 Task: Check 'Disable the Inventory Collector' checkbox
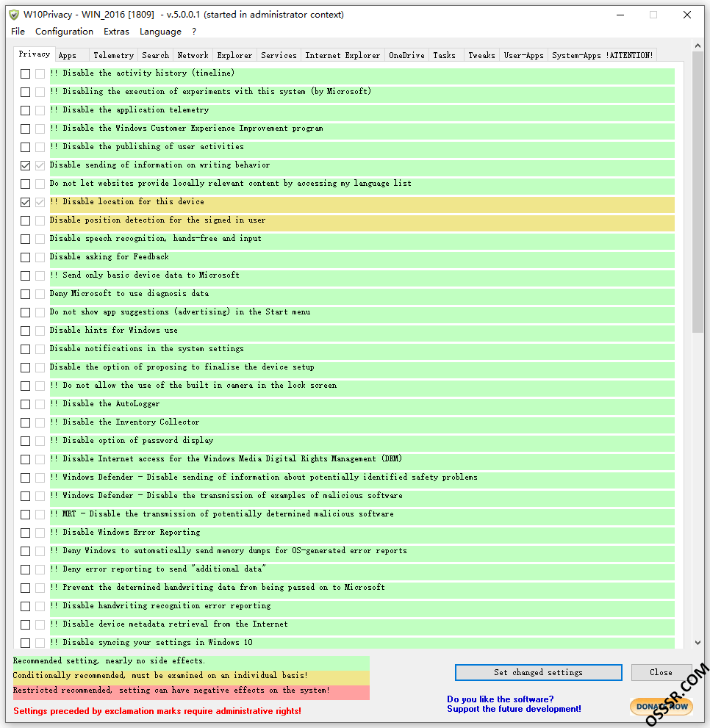coord(26,423)
